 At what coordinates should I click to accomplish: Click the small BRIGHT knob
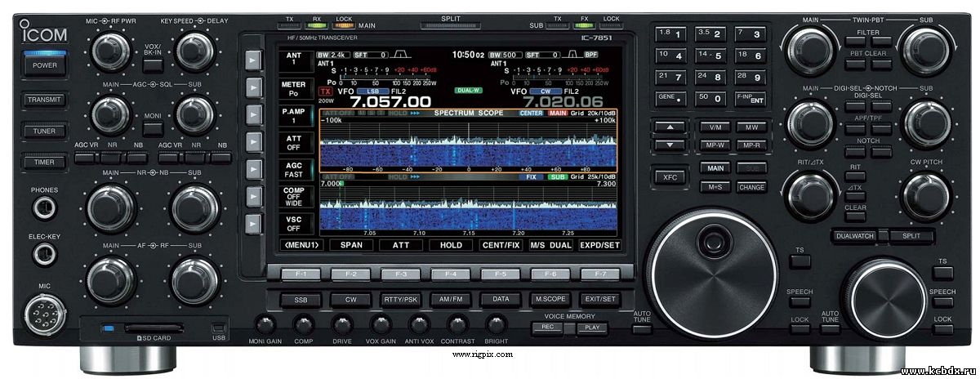point(496,323)
